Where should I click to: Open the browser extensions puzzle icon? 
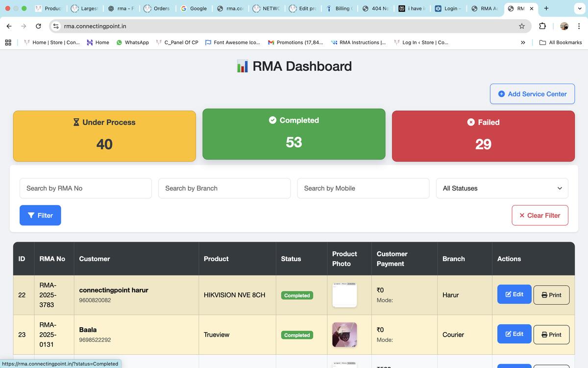(542, 26)
